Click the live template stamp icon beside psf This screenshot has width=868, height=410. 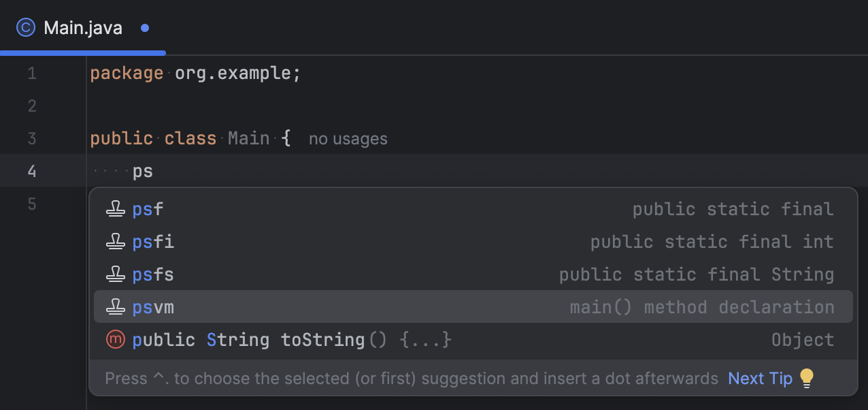pos(116,209)
